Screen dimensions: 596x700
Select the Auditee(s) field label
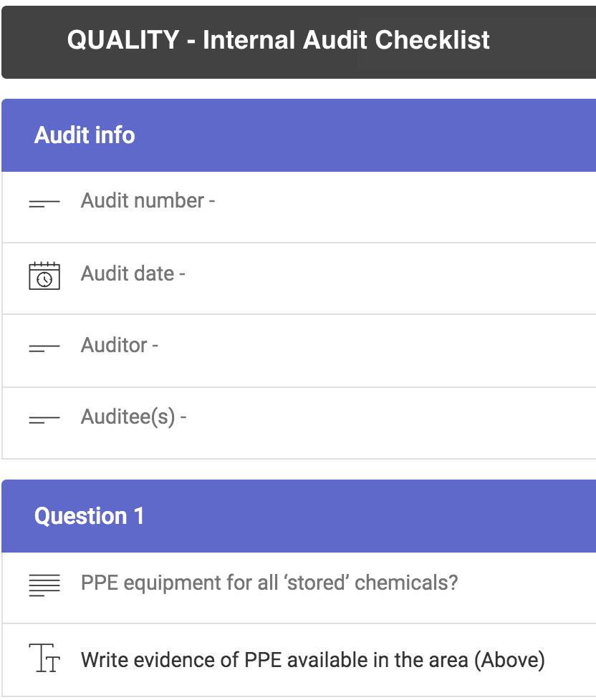tap(133, 417)
